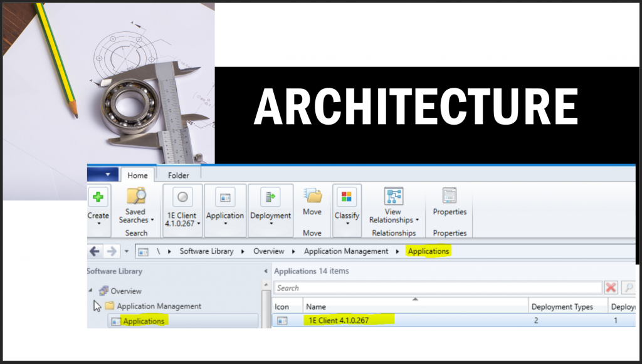Click Overview in breadcrumb path
This screenshot has height=364, width=642.
tap(268, 251)
